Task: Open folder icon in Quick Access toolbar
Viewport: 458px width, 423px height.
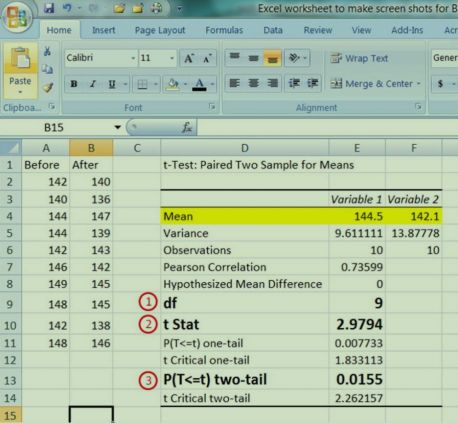Action: (x=119, y=8)
